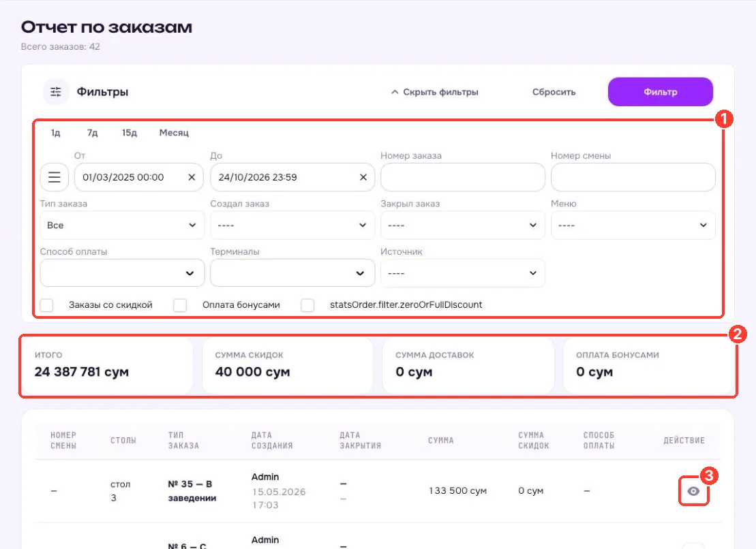Image resolution: width=756 pixels, height=549 pixels.
Task: Tick the 'Оплата бонусами' checkbox
Action: coord(180,305)
